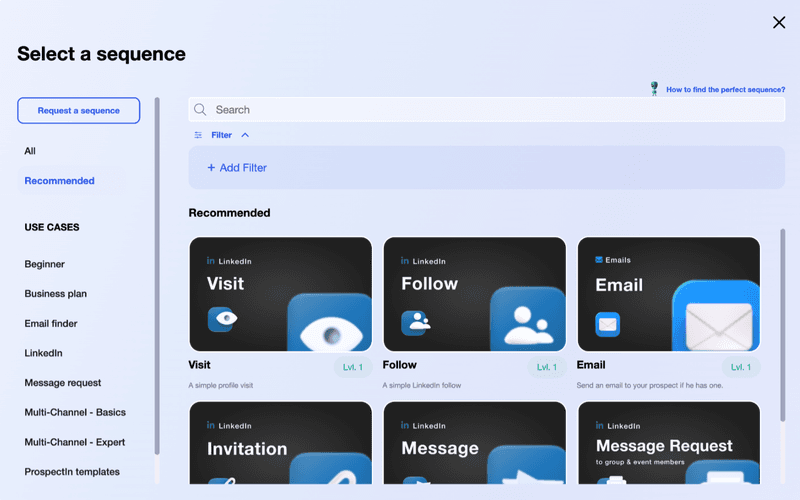This screenshot has height=500, width=800.
Task: Click Request a sequence button
Action: point(79,111)
